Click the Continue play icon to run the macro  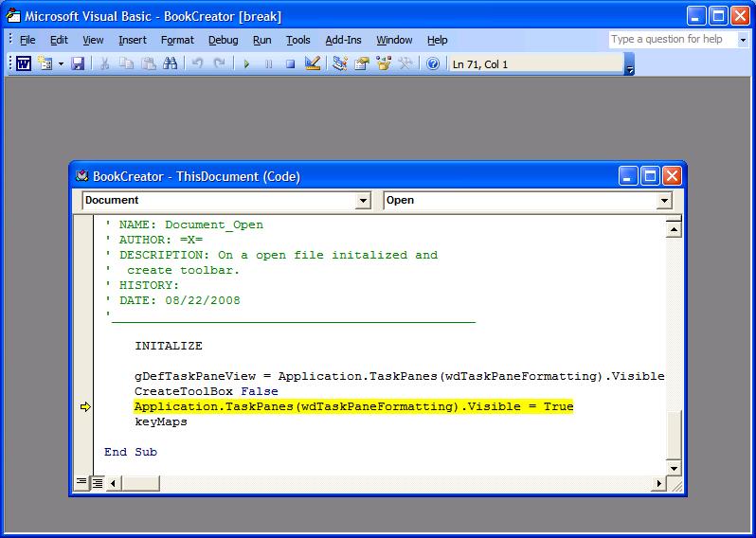pyautogui.click(x=246, y=64)
